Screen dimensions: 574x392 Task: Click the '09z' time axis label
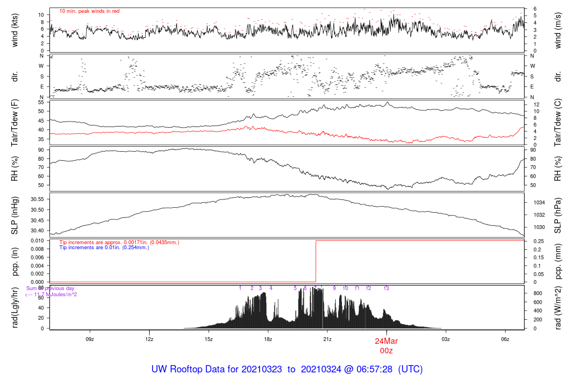coord(90,339)
